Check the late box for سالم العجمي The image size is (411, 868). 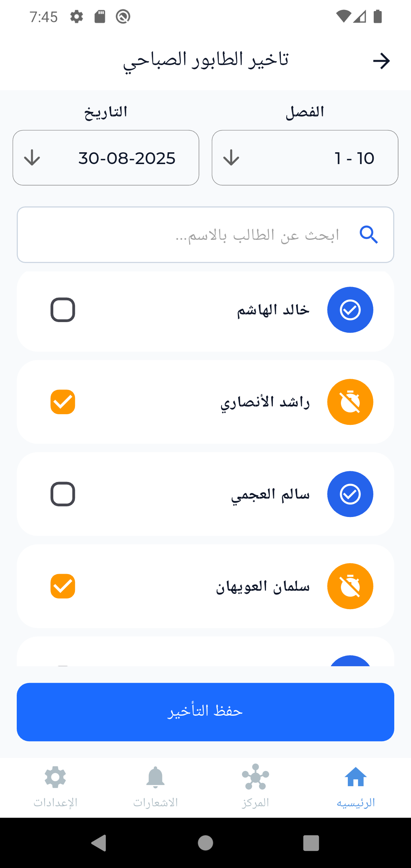coord(63,494)
